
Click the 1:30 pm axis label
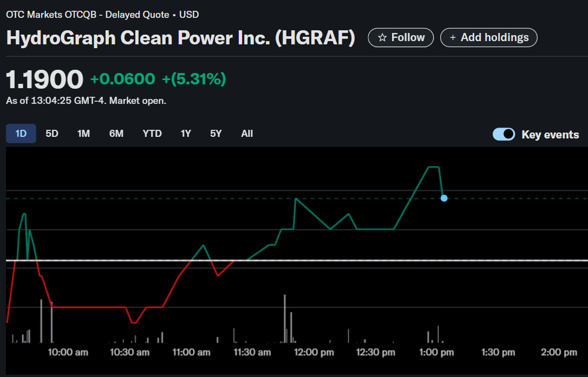tap(498, 352)
